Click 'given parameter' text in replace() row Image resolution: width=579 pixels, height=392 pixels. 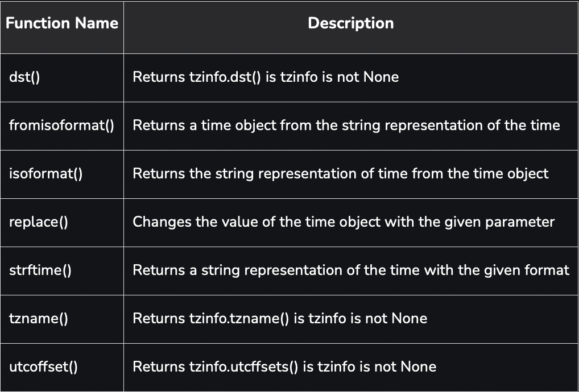499,222
